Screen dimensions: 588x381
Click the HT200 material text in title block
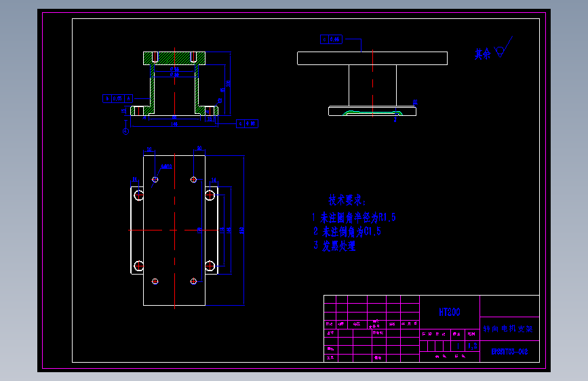click(449, 312)
